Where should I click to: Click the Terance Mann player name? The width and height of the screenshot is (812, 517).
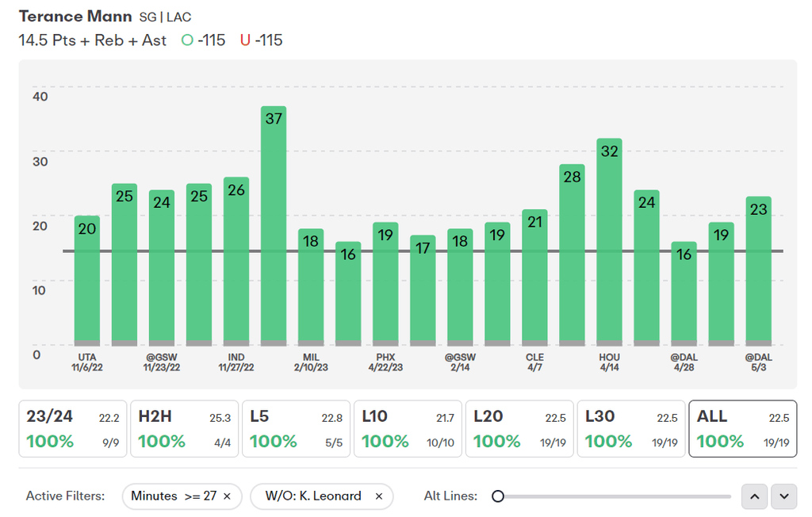[x=75, y=17]
